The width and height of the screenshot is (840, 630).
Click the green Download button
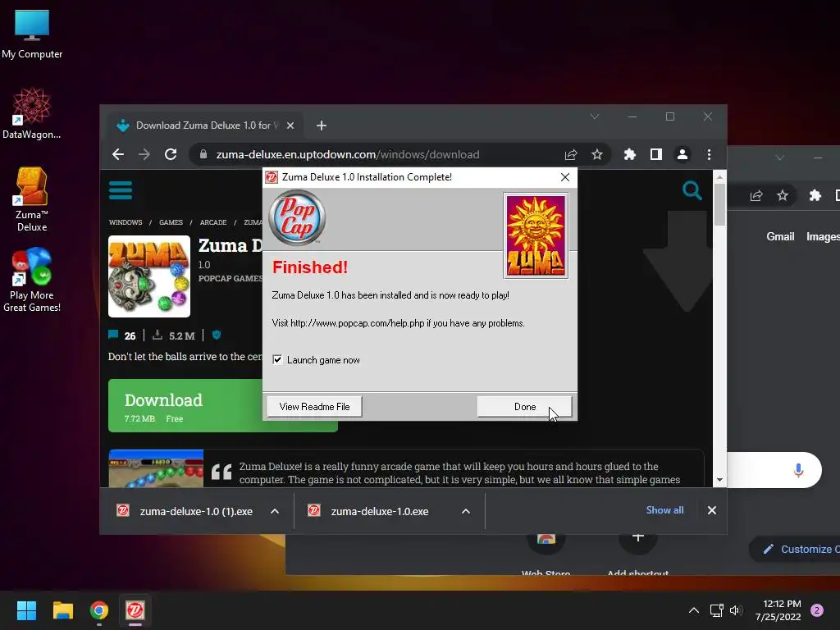(x=185, y=405)
